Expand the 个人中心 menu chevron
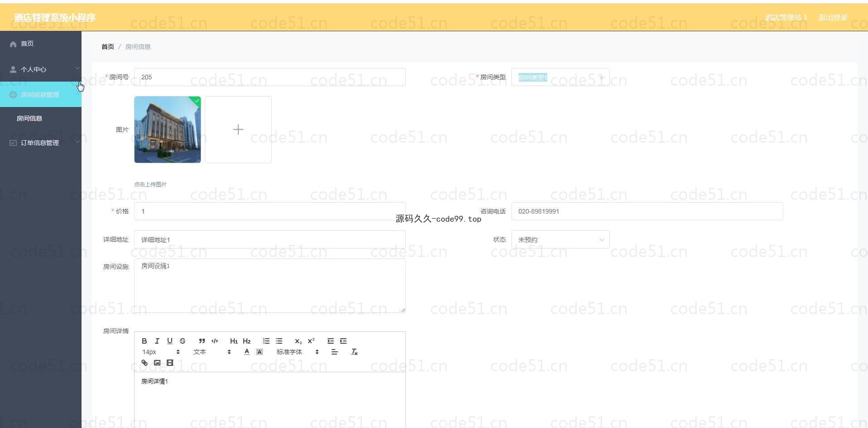Screen dimensions: 868x428 click(77, 68)
